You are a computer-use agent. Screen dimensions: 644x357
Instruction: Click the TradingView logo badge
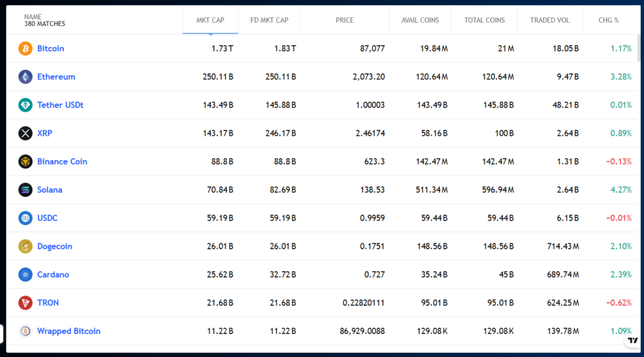point(633,341)
